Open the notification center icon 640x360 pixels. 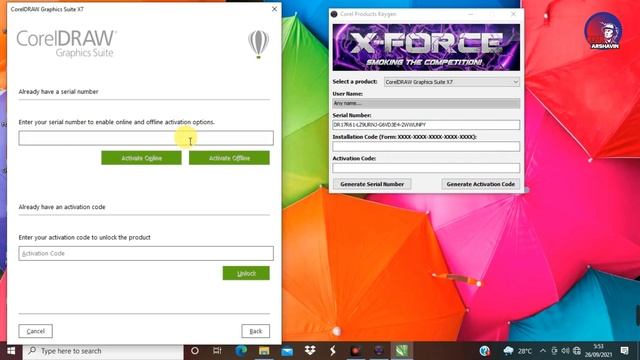(x=624, y=351)
